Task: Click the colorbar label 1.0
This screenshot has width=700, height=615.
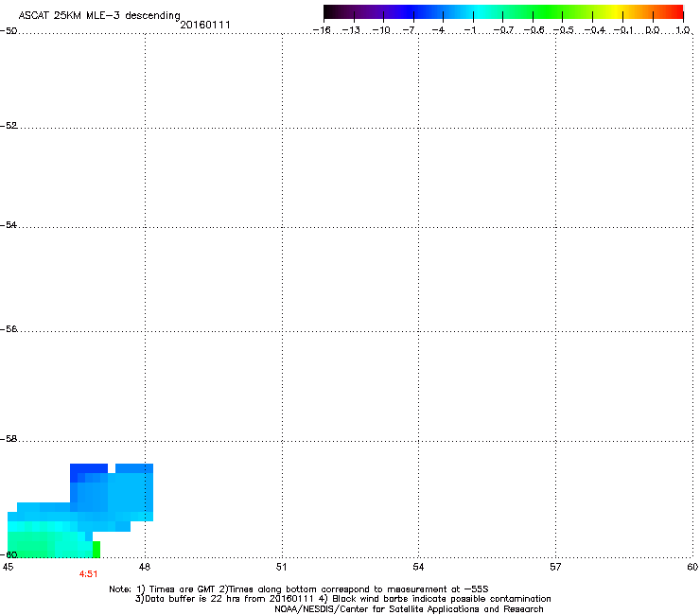Action: tap(683, 30)
